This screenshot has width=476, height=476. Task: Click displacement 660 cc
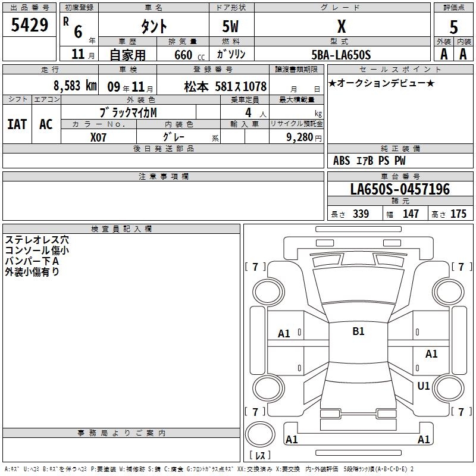click(x=189, y=55)
